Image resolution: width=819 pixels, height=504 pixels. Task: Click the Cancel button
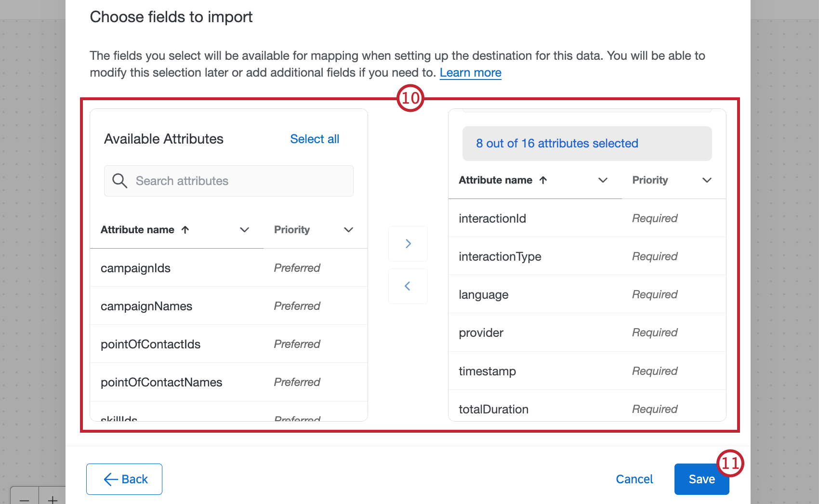pyautogui.click(x=634, y=479)
